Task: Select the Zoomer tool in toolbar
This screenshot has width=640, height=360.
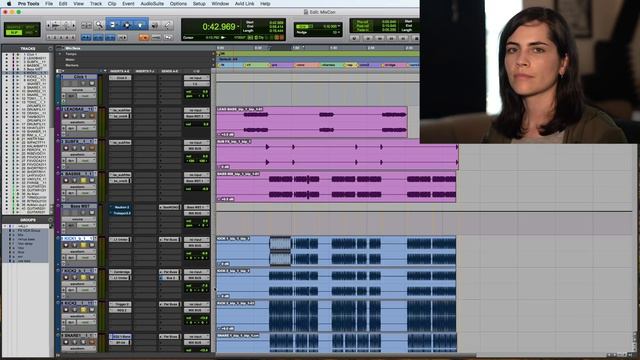Action: pos(99,25)
